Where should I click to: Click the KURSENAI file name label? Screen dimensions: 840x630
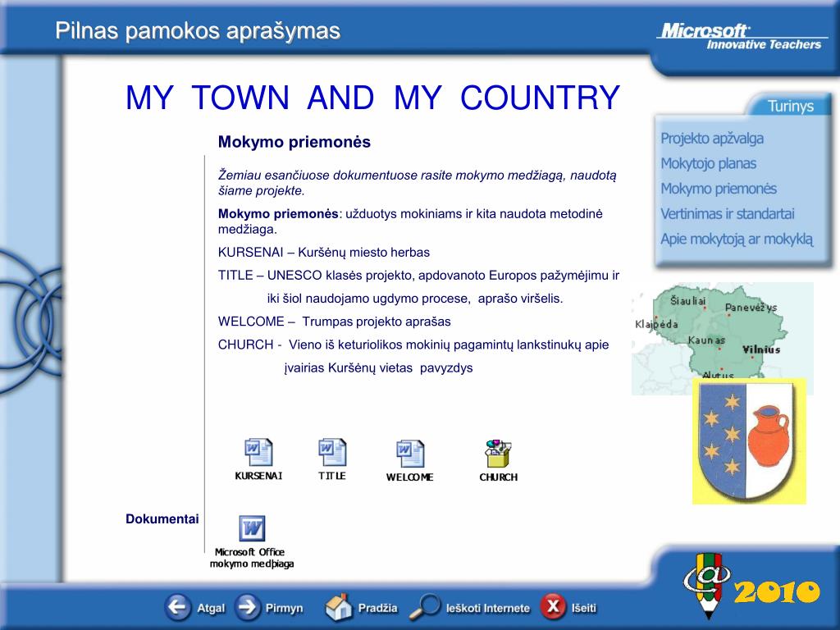[x=258, y=476]
